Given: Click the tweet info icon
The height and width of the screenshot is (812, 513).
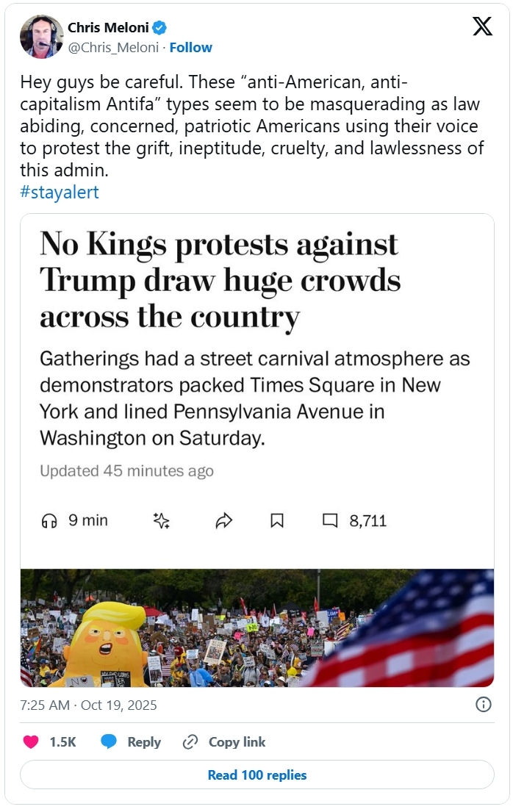Looking at the screenshot, I should 484,705.
